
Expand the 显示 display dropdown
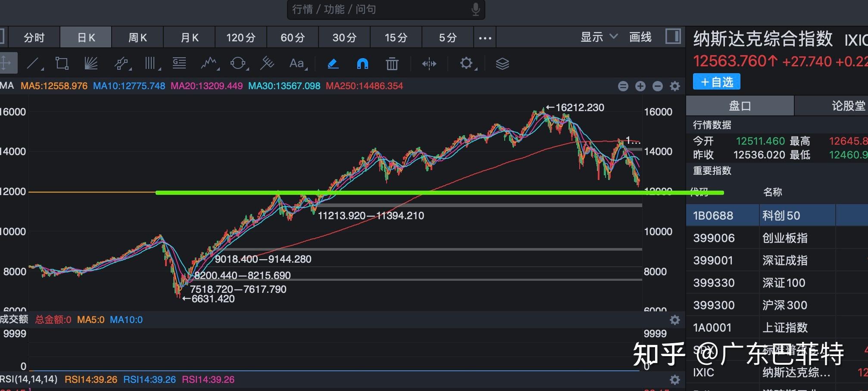(x=599, y=37)
